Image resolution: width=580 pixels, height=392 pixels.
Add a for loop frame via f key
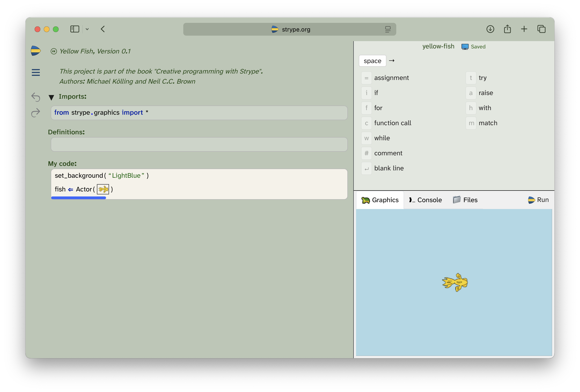366,108
